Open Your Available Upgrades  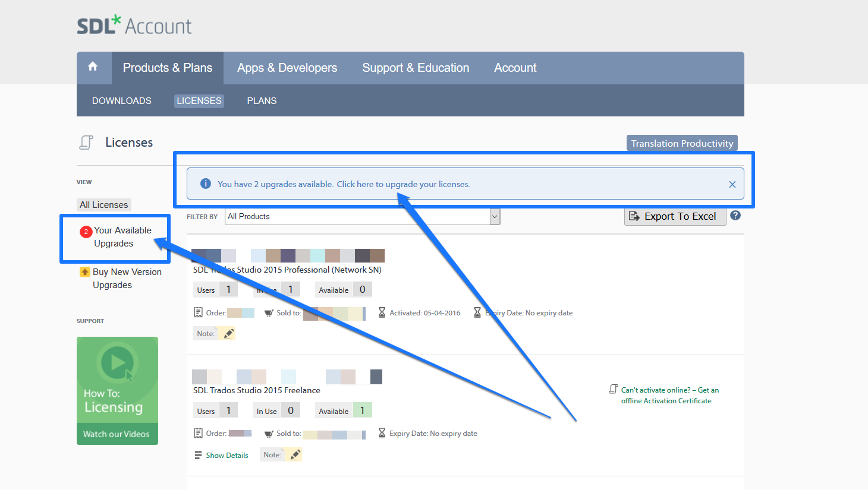[x=122, y=237]
